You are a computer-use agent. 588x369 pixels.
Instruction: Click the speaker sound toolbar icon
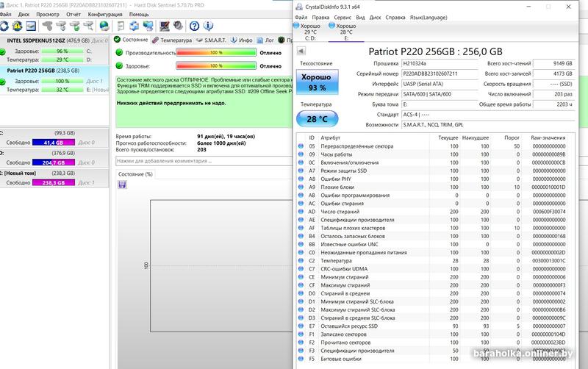click(178, 26)
